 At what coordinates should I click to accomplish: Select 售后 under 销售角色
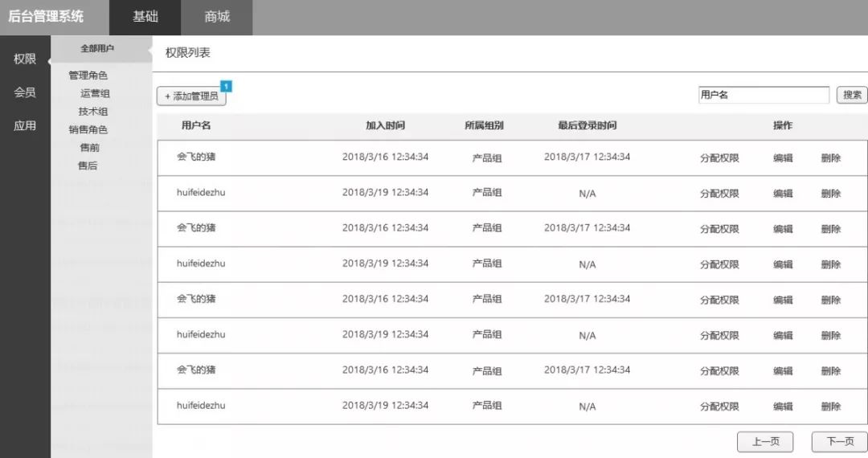pos(88,166)
